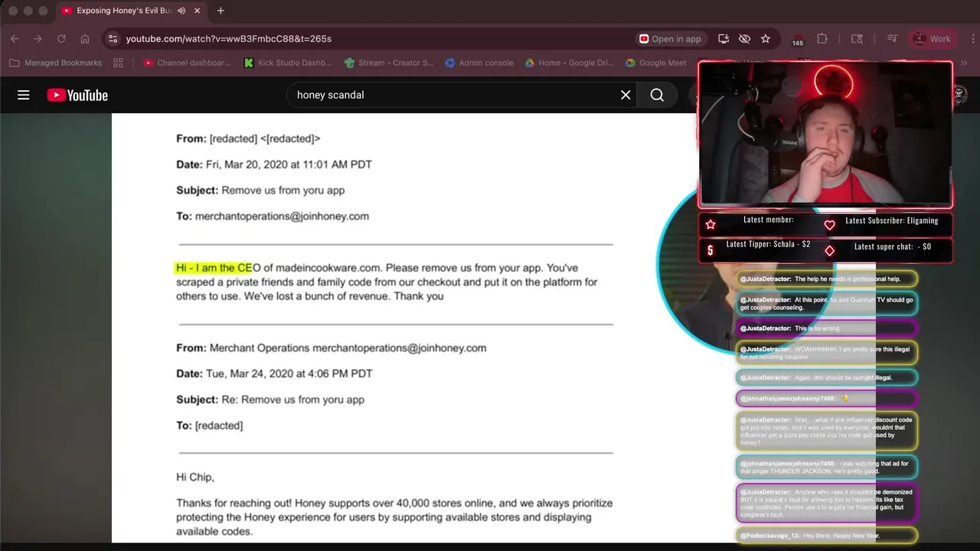Open the apps grid shortcut
The width and height of the screenshot is (980, 551).
pos(118,63)
